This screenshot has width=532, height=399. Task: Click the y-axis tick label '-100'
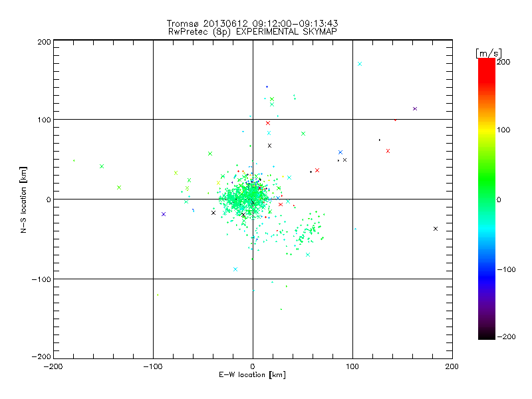[41, 279]
